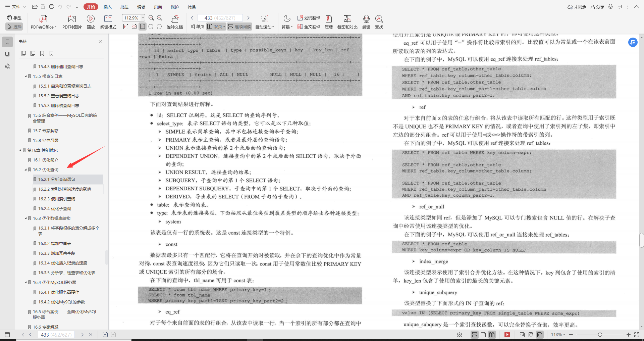Image resolution: width=644 pixels, height=341 pixels.
Task: Open the 查找 search tool
Action: point(379,21)
